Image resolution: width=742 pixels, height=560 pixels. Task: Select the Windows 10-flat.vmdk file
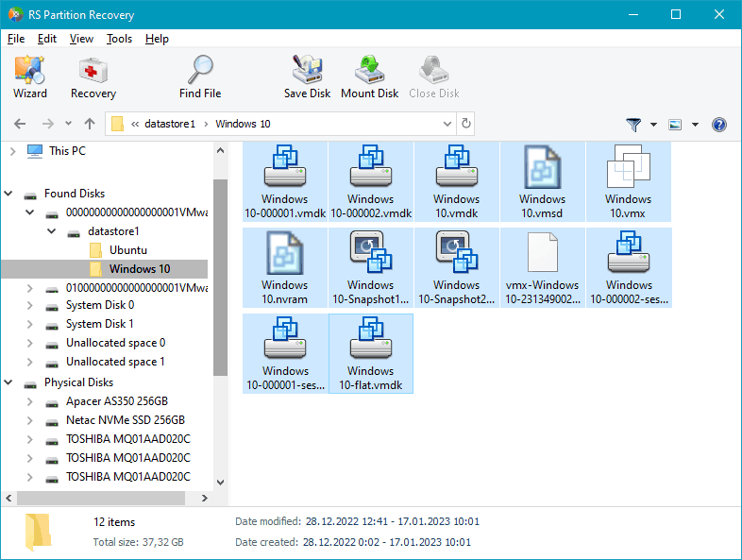tap(371, 353)
